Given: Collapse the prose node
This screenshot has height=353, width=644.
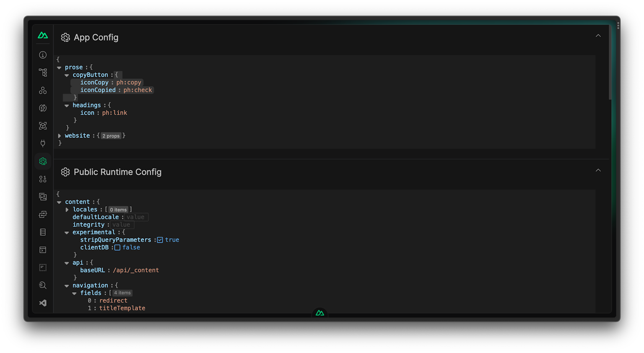Looking at the screenshot, I should coord(59,68).
